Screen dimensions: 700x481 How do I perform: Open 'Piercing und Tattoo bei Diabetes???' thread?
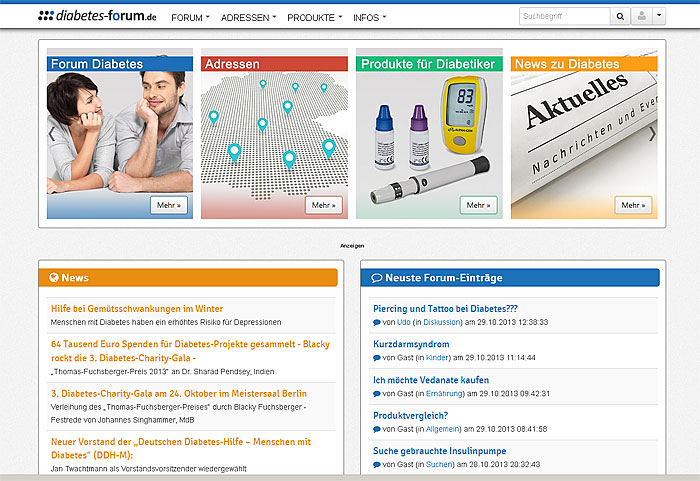[445, 309]
